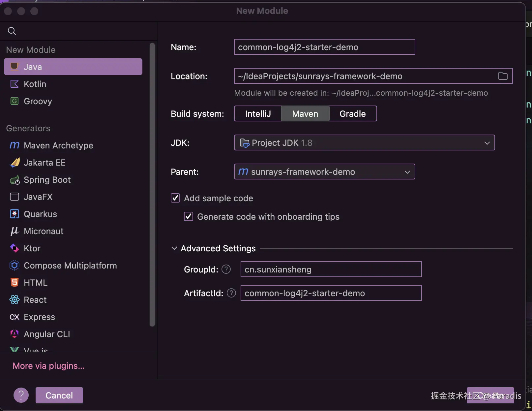Image resolution: width=532 pixels, height=411 pixels.
Task: Browse for Location using folder icon
Action: (503, 76)
